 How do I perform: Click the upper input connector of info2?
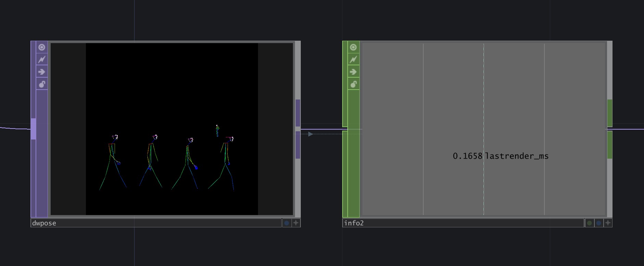[345, 84]
